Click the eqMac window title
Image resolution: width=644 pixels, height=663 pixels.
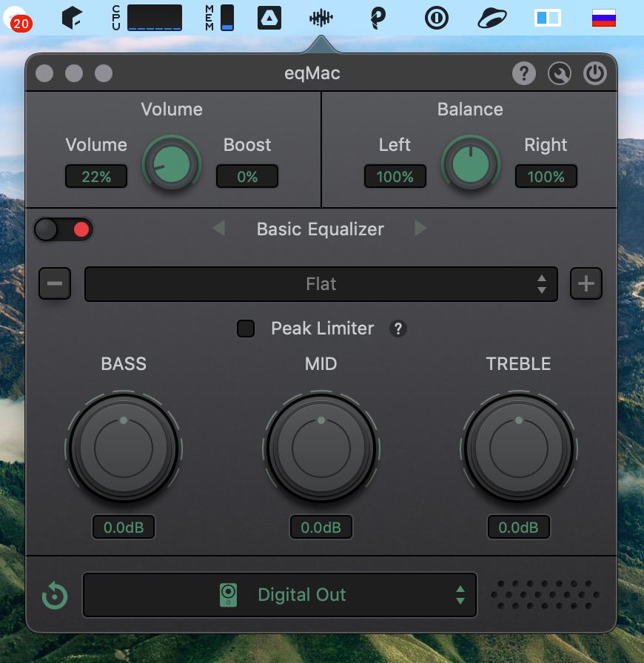[x=312, y=73]
